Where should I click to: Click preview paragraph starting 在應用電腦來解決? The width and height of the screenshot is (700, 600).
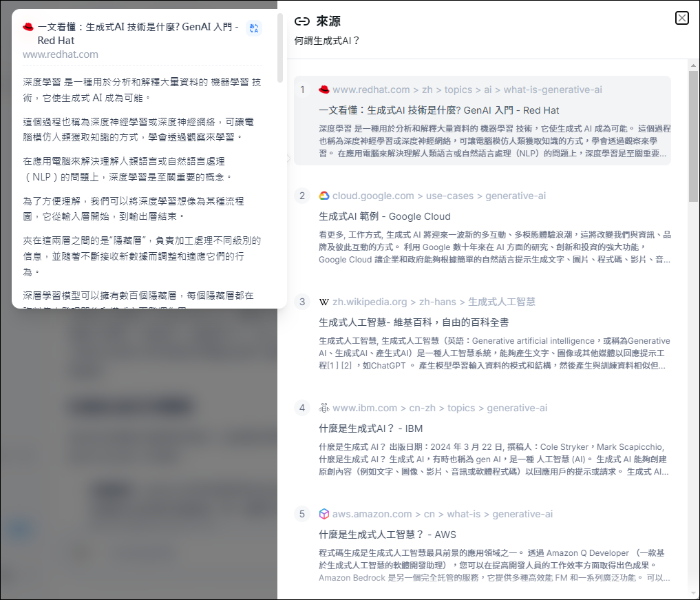pos(127,169)
